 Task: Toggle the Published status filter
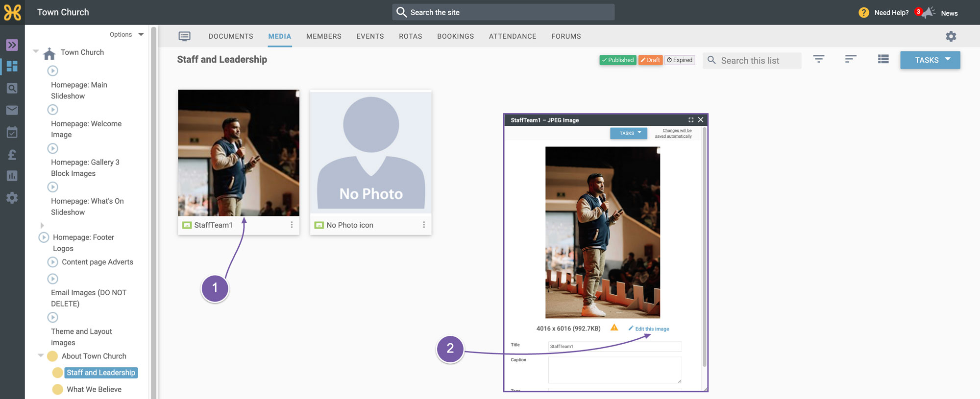click(618, 60)
